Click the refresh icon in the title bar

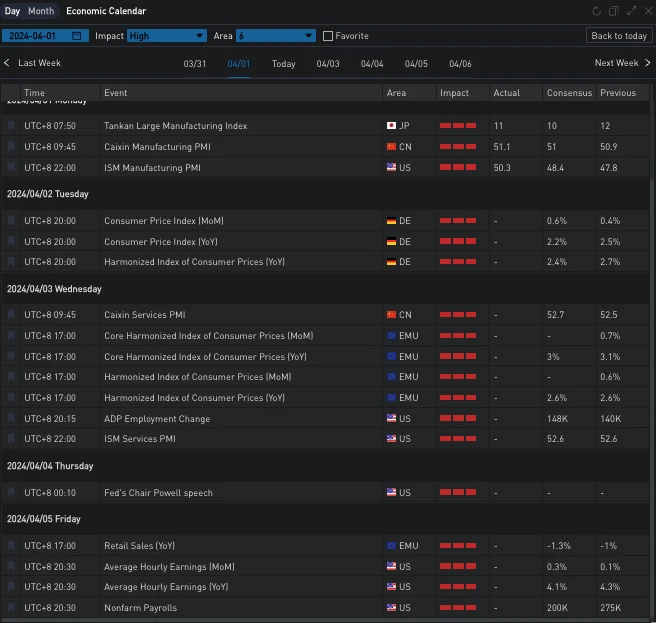[x=597, y=11]
